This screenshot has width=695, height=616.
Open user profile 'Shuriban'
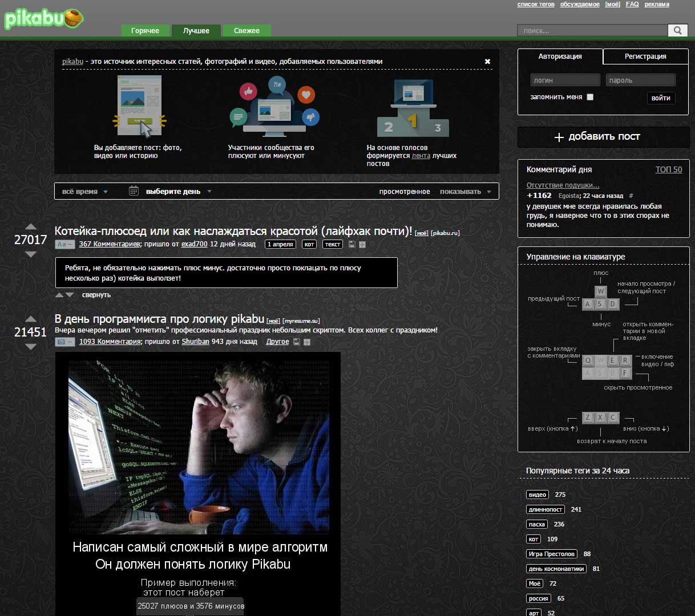point(196,342)
